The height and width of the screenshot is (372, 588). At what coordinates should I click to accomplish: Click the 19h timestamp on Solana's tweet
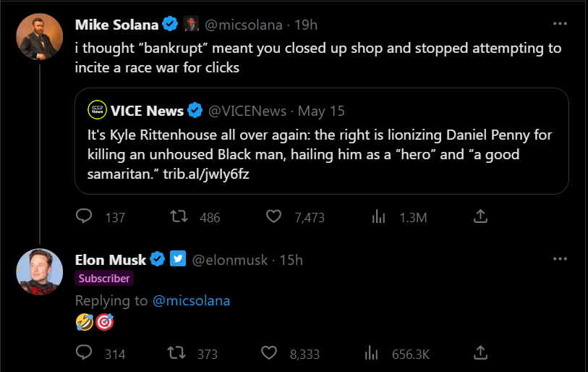point(306,25)
